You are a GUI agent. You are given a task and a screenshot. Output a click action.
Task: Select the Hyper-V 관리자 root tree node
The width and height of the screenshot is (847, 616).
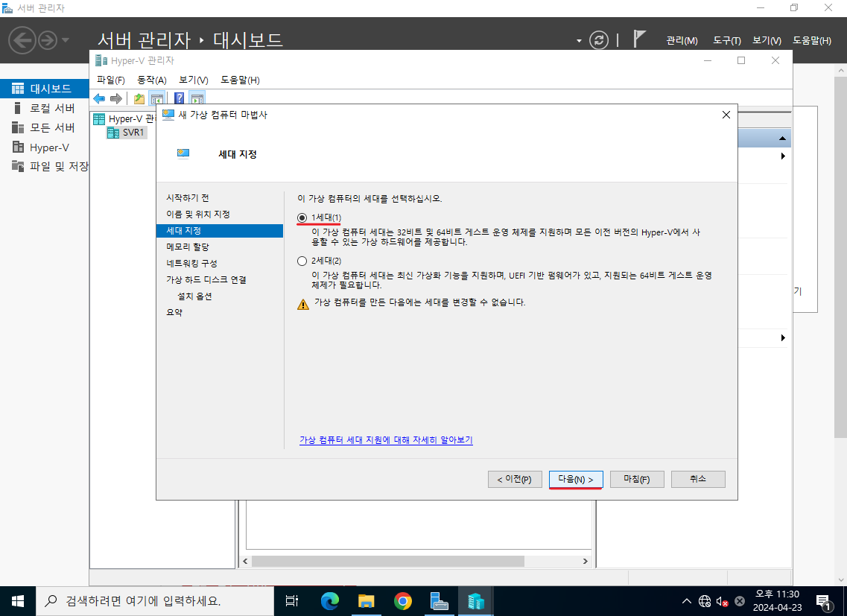click(x=124, y=119)
